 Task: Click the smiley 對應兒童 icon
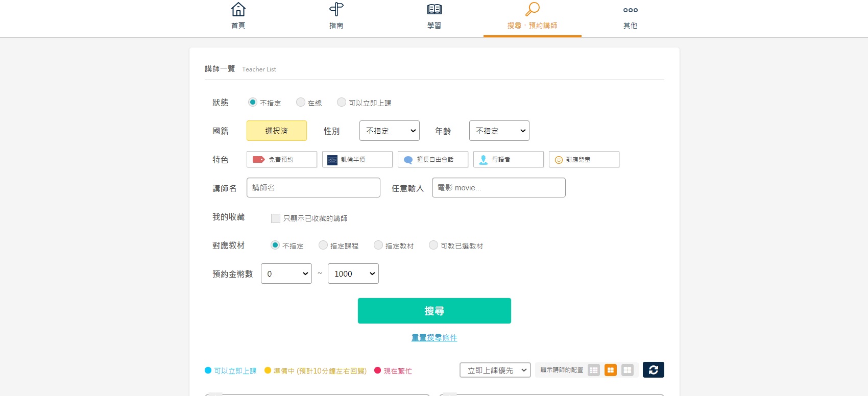(559, 160)
